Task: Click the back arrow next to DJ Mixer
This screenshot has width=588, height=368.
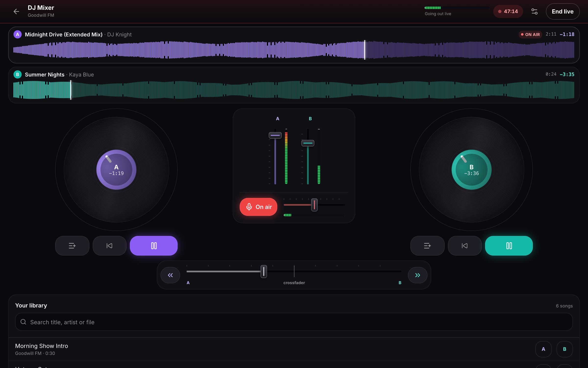Action: coord(16,12)
